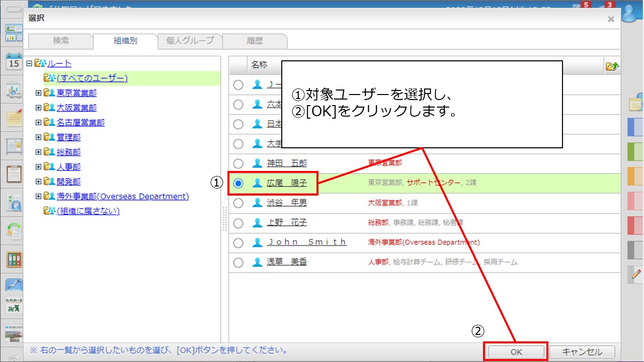Select the radio button for 神田 五郎

tap(238, 163)
